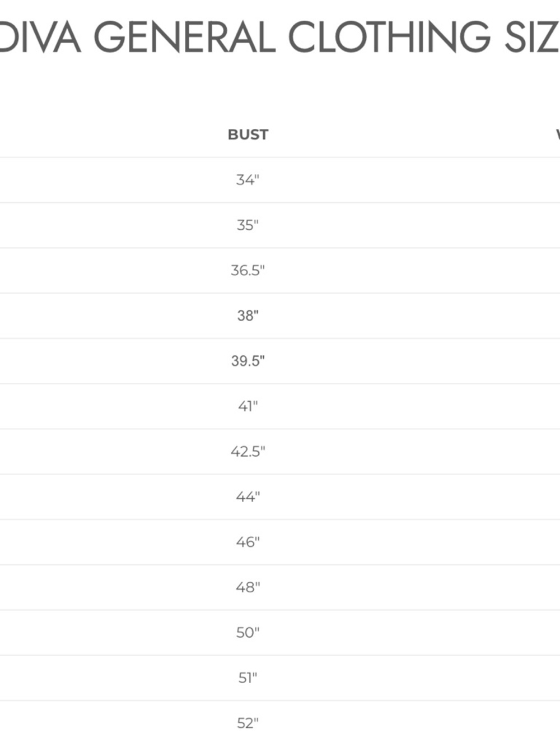Click the 38" bust value

[248, 316]
